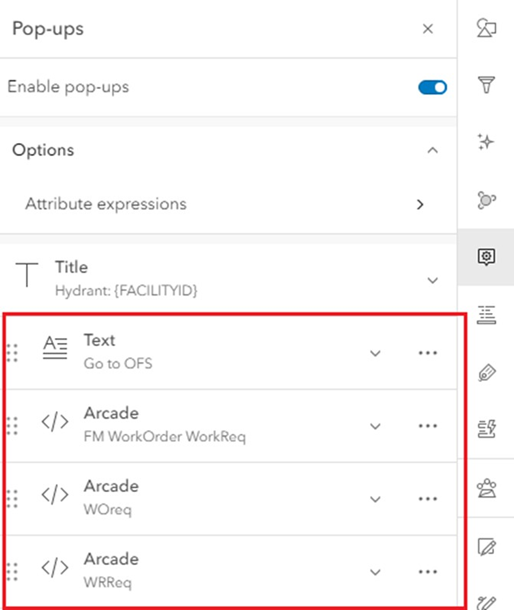Open the Fields list icon

pos(486,315)
